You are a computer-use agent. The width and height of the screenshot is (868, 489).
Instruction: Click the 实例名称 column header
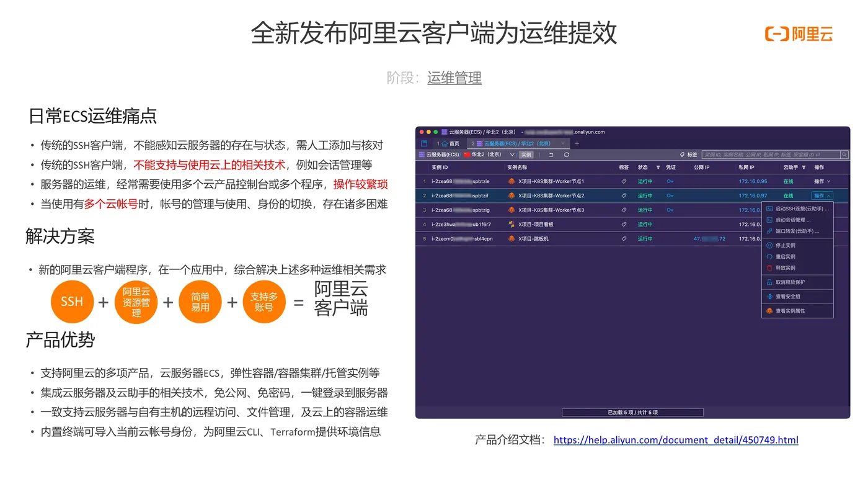tap(517, 168)
